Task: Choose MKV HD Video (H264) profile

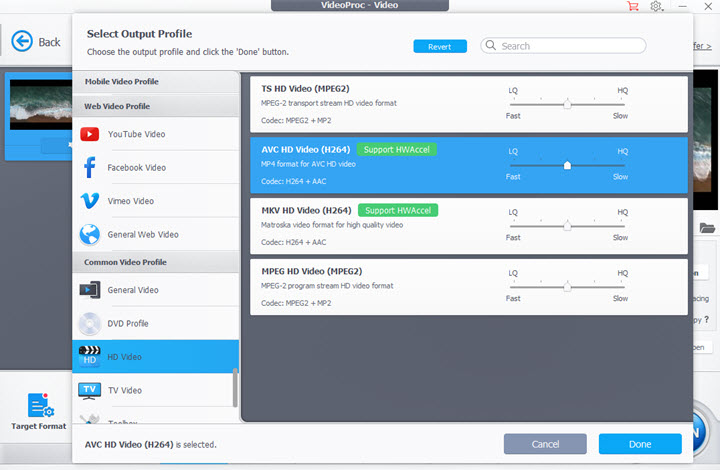Action: click(x=469, y=226)
